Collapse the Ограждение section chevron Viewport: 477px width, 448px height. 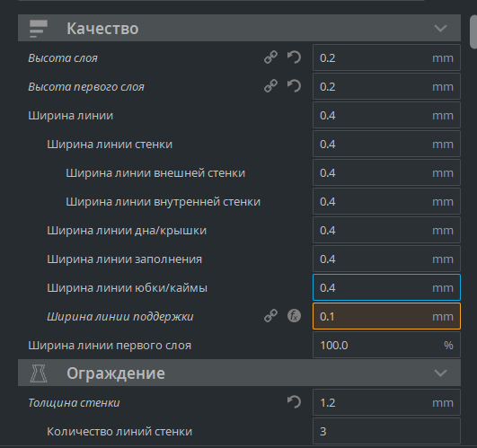440,373
